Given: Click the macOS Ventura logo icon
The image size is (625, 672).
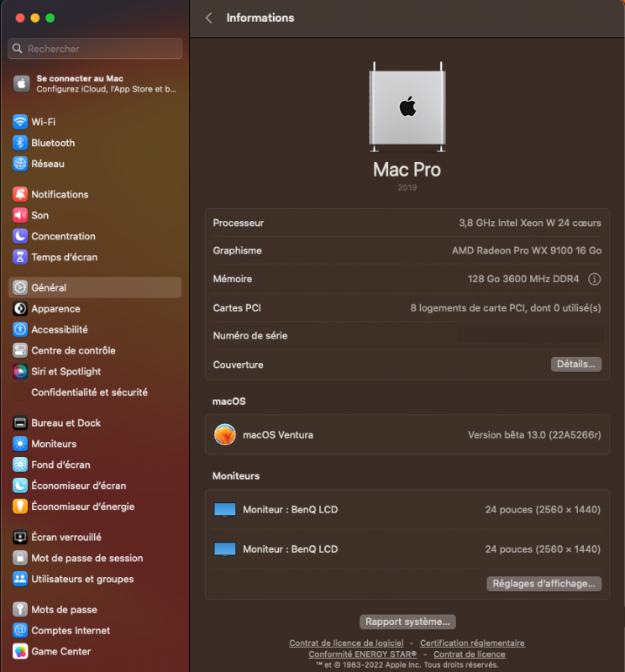Looking at the screenshot, I should click(x=225, y=434).
